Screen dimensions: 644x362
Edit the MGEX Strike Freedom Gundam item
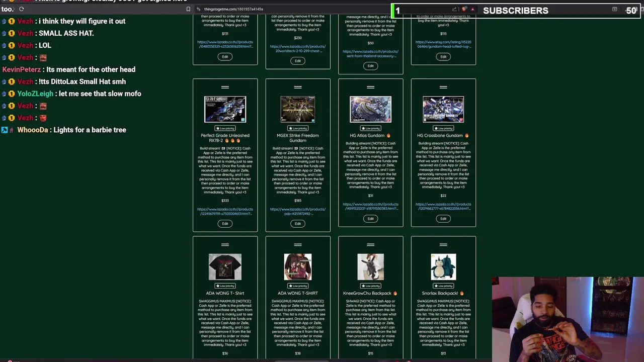[298, 224]
